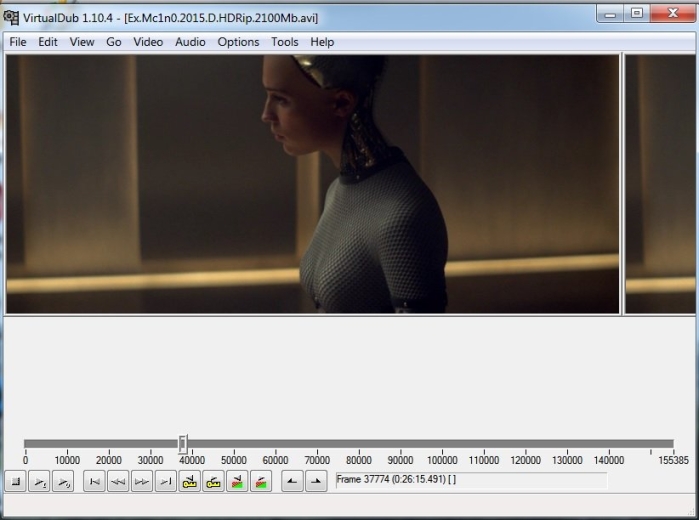Screen dimensions: 699x520
Task: Step forward one frame
Action: pyautogui.click(x=142, y=482)
